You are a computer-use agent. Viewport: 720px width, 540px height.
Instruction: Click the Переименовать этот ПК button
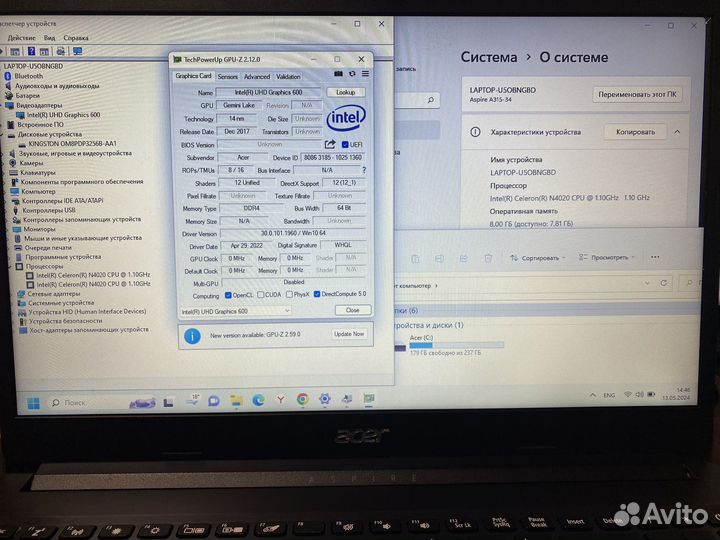pos(637,94)
